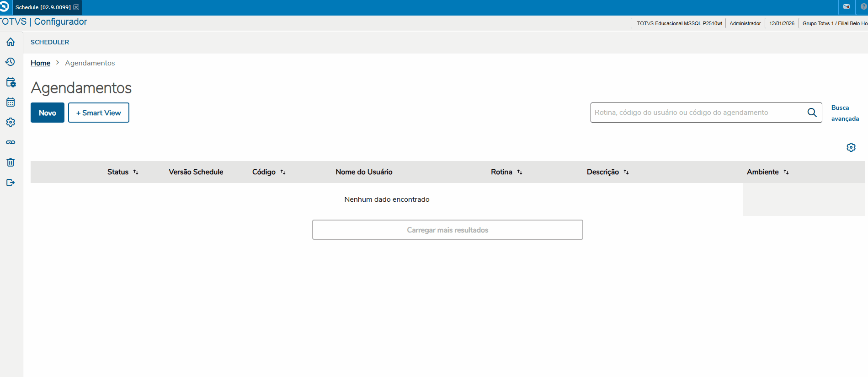
Task: Click the Administrador user label
Action: (x=745, y=23)
